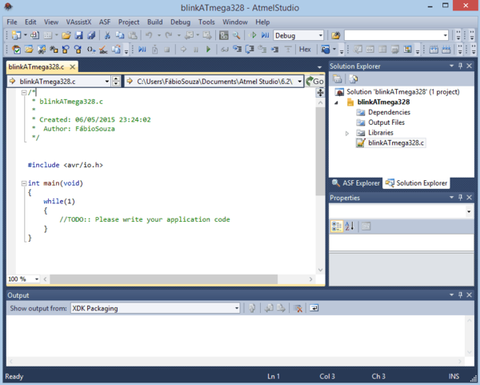This screenshot has width=480, height=385.
Task: Click the Stop Debugging square icon
Action: (x=167, y=49)
